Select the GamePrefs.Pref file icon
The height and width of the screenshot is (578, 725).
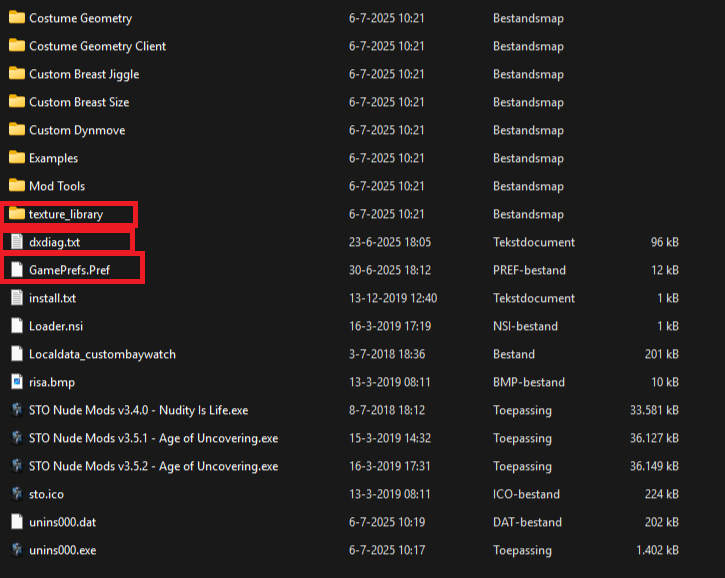(x=16, y=270)
